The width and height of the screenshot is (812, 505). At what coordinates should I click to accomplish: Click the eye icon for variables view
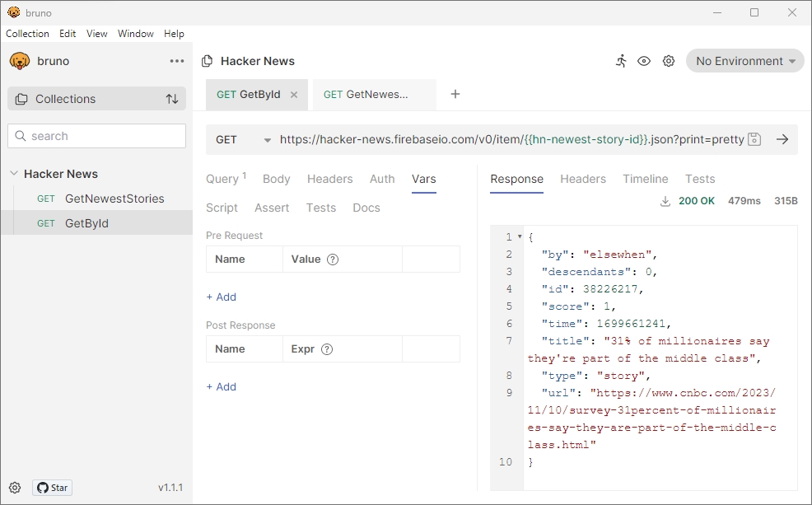644,61
